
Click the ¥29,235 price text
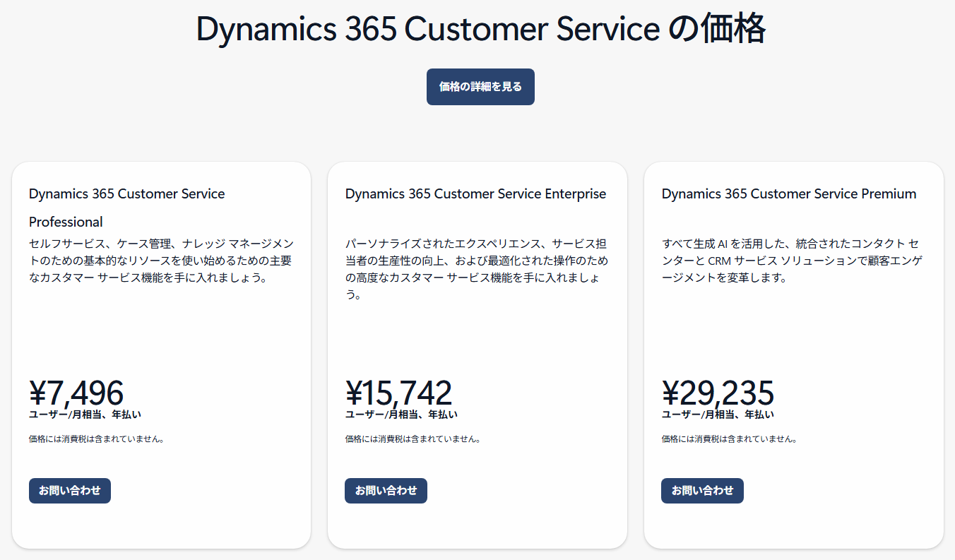tap(718, 393)
